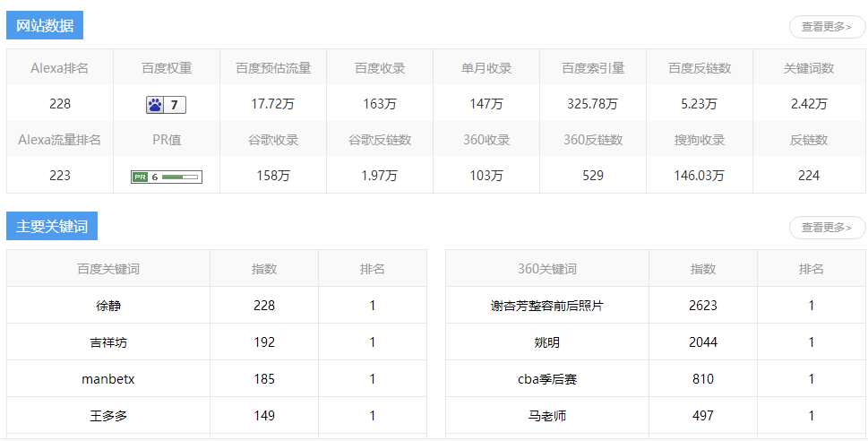Click the 搜狗收录 header label
The width and height of the screenshot is (868, 441).
[700, 140]
